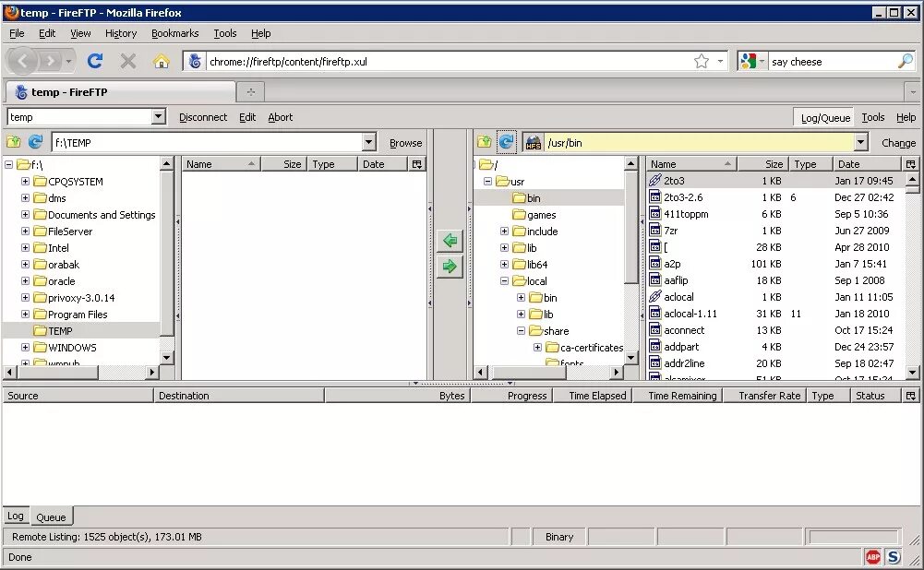Screen dimensions: 924x570
Task: Select the temp - FireFTP browser tab
Action: 121,92
